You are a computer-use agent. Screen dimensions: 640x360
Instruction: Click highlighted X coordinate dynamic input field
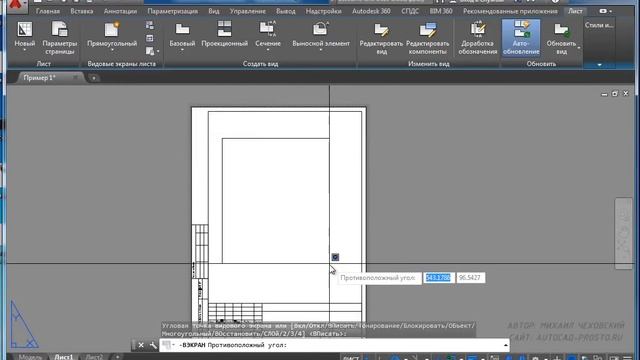(x=438, y=278)
